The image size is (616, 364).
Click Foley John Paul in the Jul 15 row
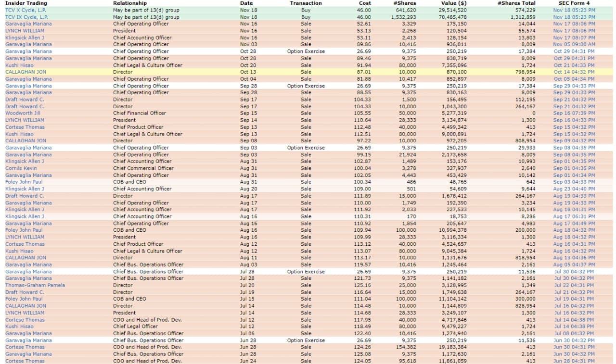pyautogui.click(x=24, y=299)
